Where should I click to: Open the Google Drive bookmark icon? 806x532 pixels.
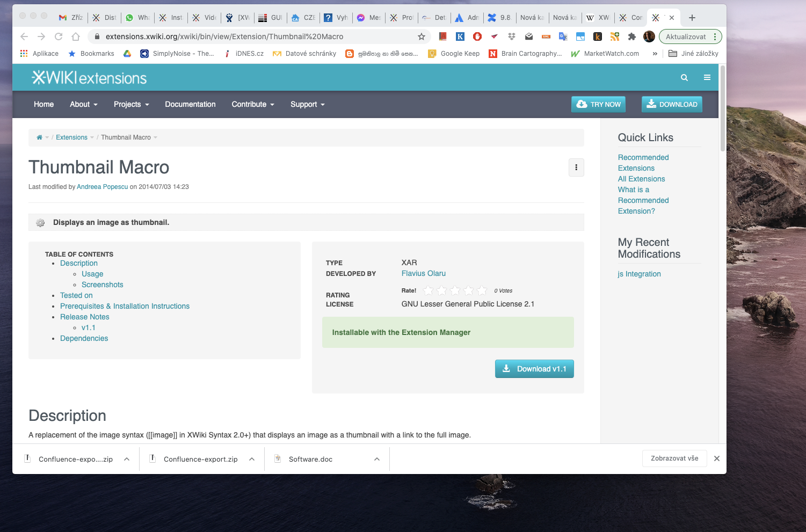(127, 54)
